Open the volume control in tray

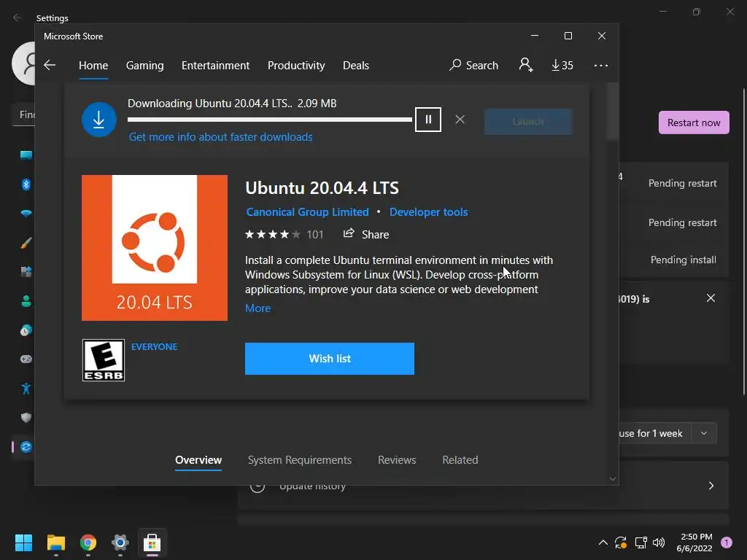(659, 542)
